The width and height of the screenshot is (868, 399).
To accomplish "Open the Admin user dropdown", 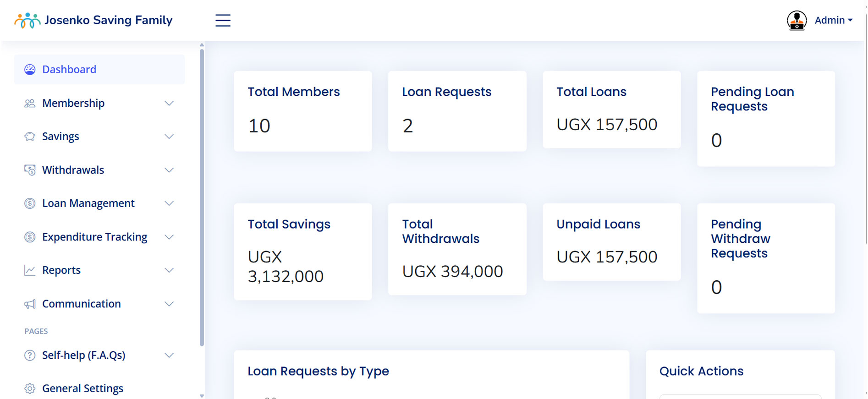I will [833, 21].
